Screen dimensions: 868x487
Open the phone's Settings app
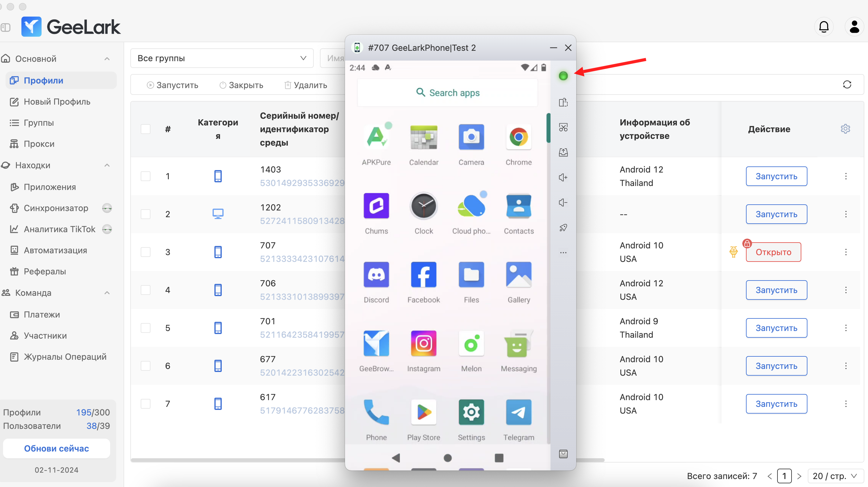[471, 412]
